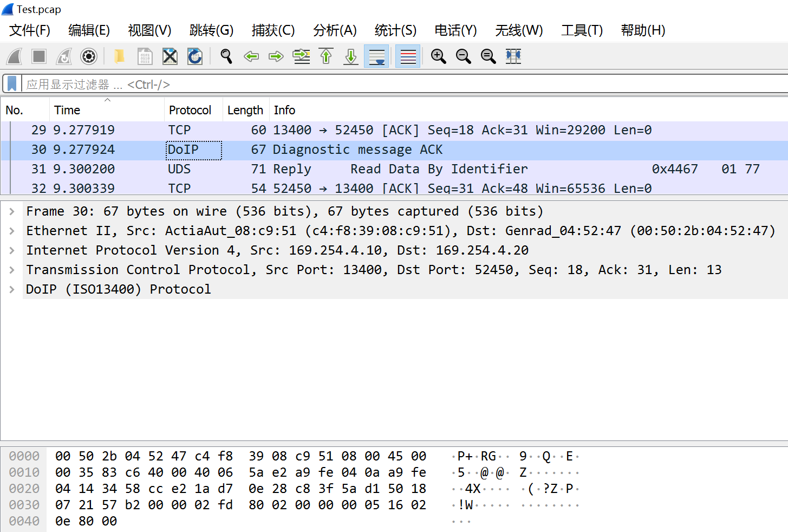The image size is (788, 532).
Task: Close the current capture file
Action: tap(170, 56)
